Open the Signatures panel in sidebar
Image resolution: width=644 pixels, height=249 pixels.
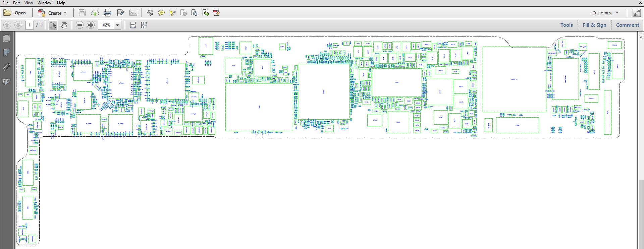(6, 82)
